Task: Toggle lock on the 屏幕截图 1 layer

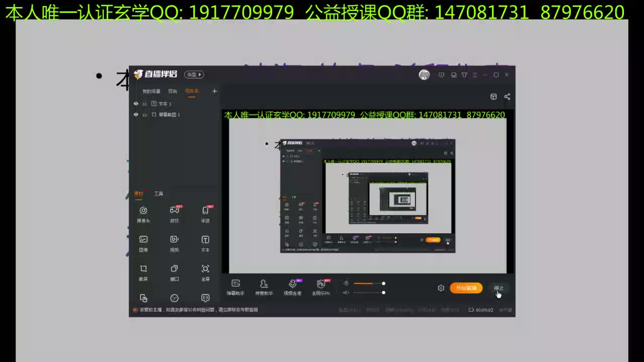Action: click(x=145, y=115)
